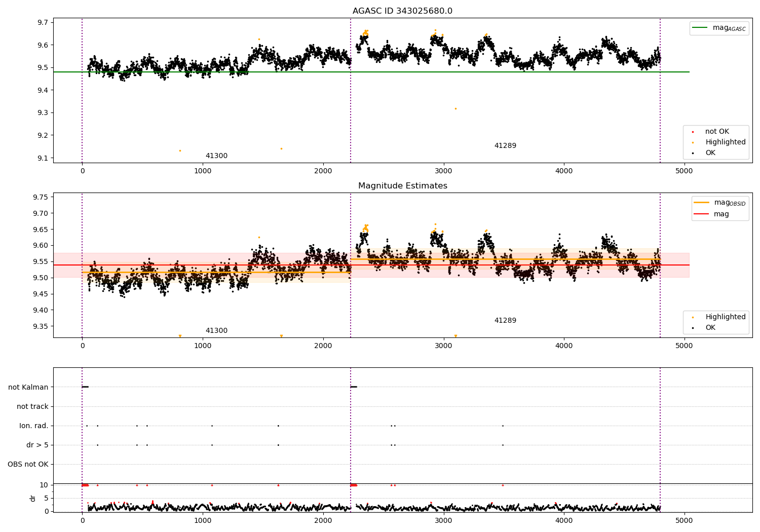Image resolution: width=760 pixels, height=532 pixels.
Task: Click the 3000 x-axis tick under top plot
Action: tap(443, 171)
